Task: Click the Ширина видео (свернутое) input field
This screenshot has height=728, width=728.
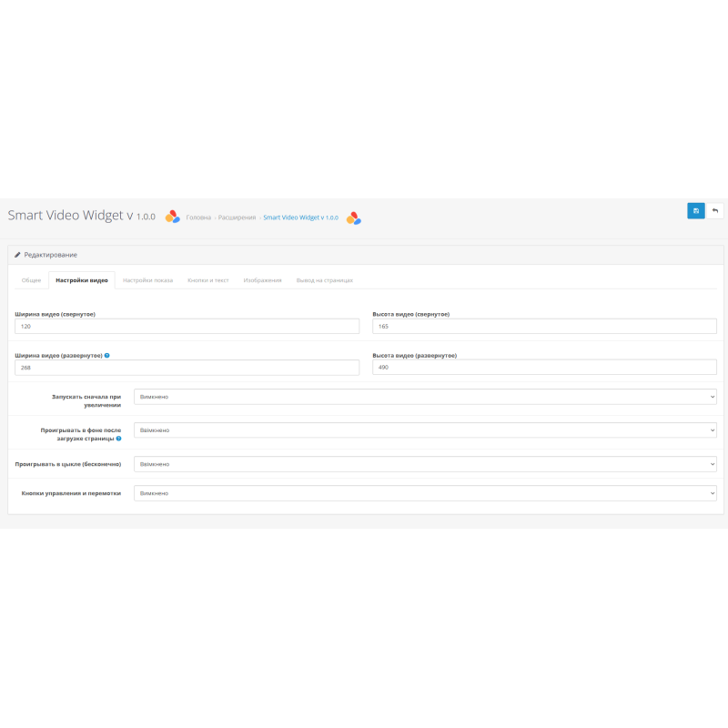Action: click(187, 325)
